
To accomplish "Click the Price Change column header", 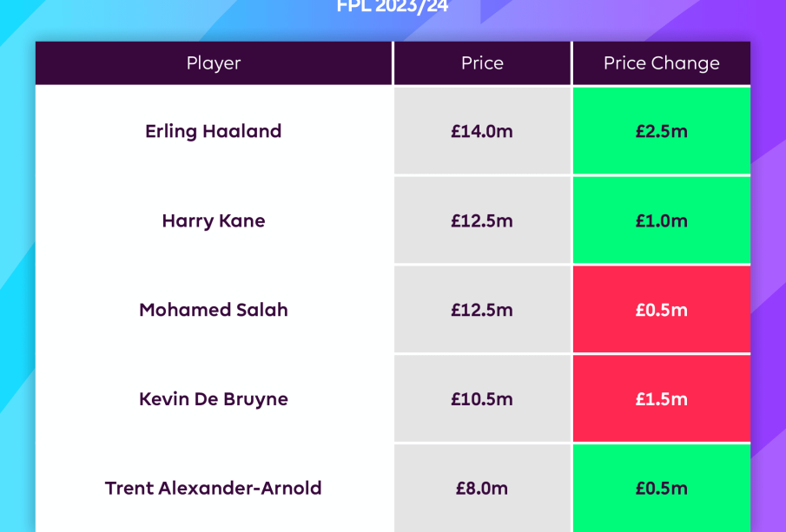I will 661,63.
